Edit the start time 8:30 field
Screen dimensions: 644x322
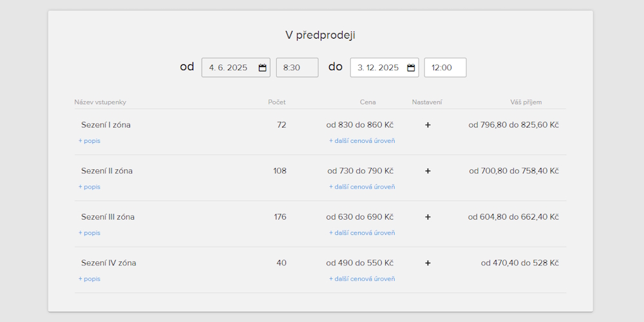297,68
